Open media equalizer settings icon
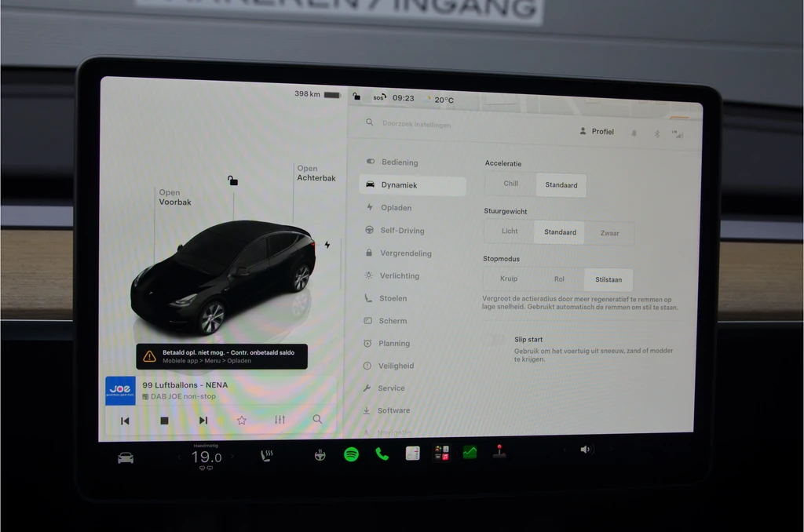804x532 pixels. (280, 420)
